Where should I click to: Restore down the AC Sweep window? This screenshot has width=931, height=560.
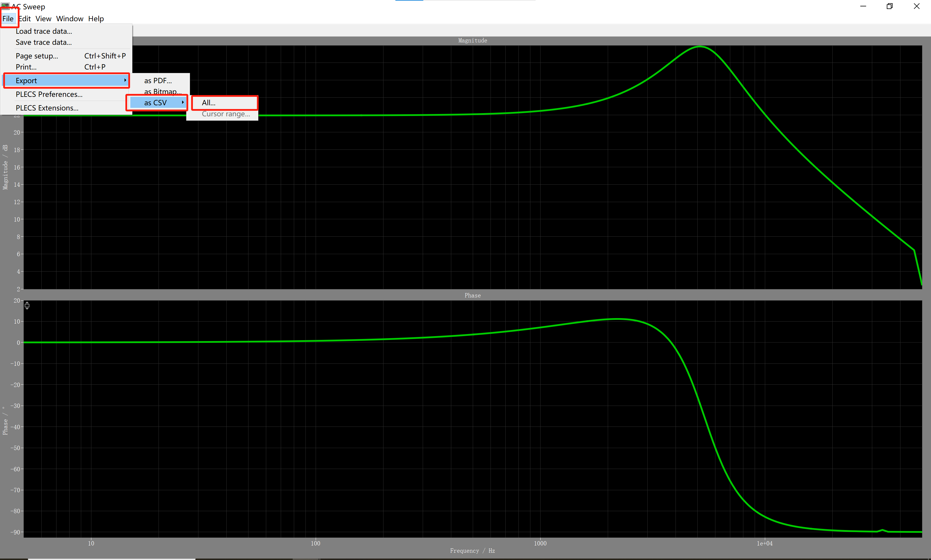(x=889, y=6)
